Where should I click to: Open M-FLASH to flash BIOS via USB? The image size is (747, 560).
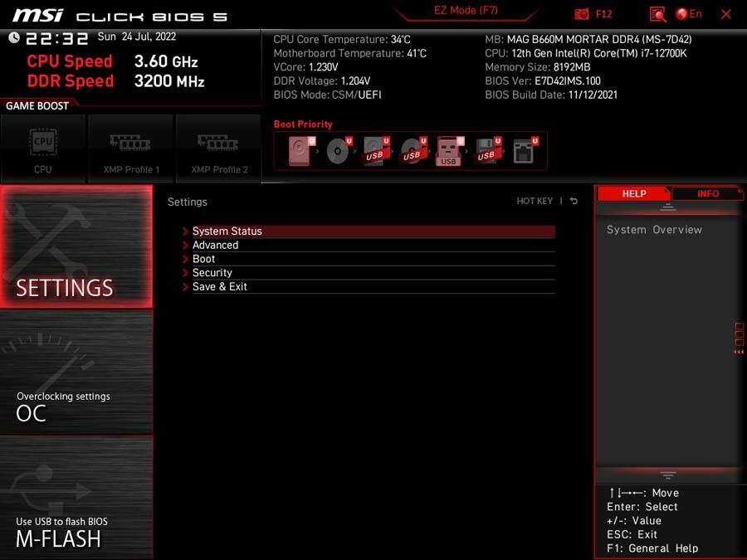(76, 498)
